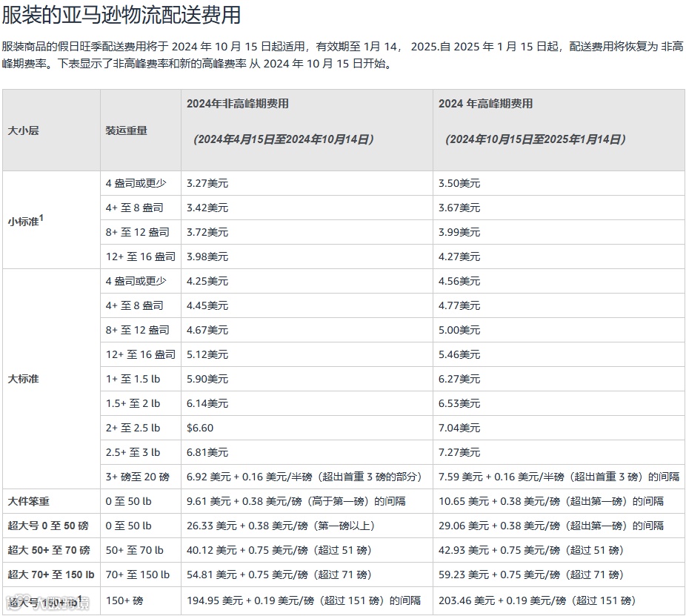Image resolution: width=686 pixels, height=616 pixels.
Task: Click the 3.50美元 peak fee cell
Action: tap(559, 183)
